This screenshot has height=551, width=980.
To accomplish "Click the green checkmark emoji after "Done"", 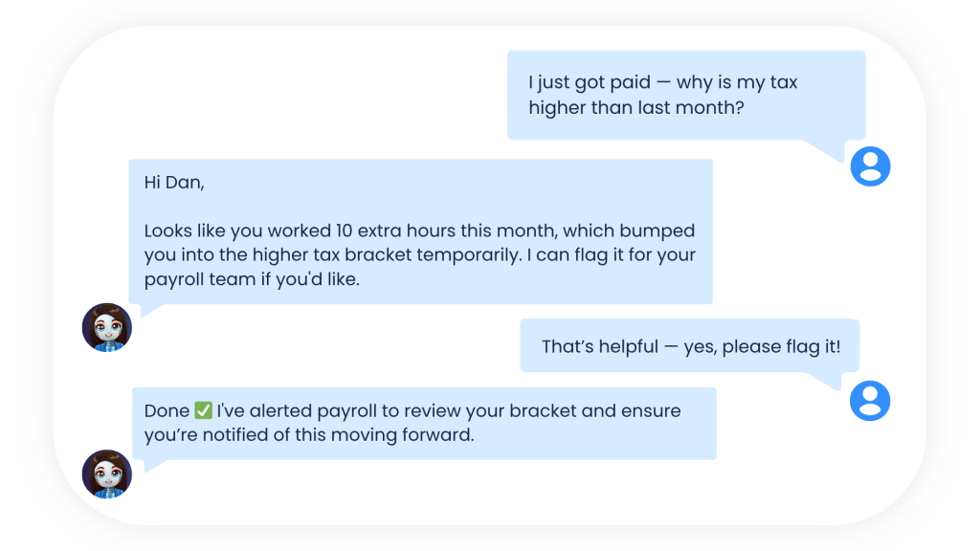I will [203, 411].
